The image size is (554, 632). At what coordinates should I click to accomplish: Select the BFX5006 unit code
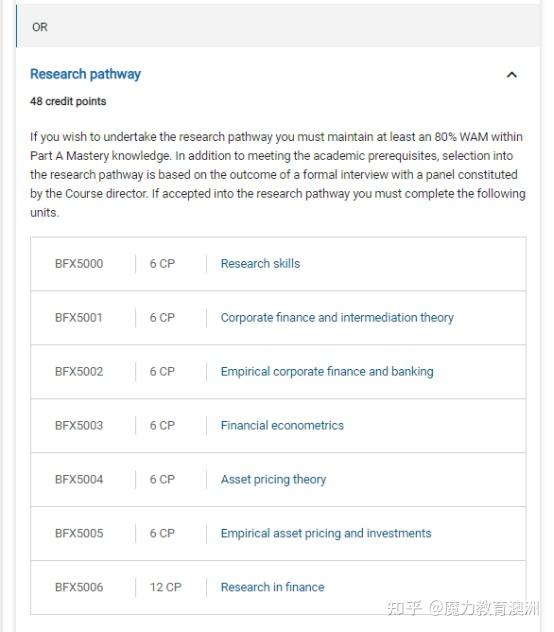[x=79, y=587]
